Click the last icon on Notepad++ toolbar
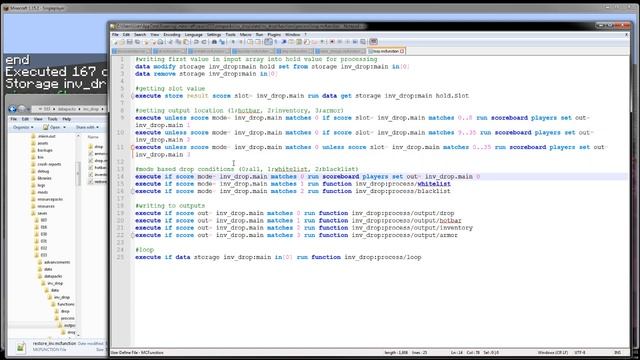 [373, 42]
